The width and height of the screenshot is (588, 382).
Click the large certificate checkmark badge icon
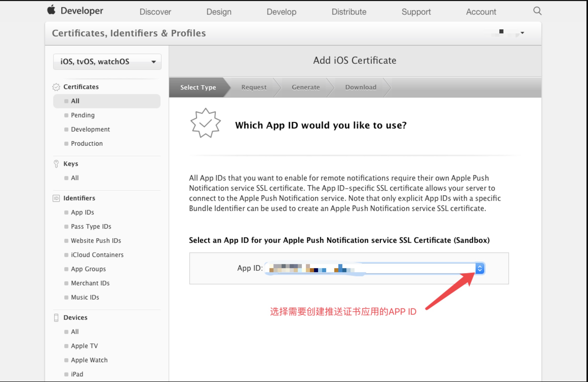pos(205,123)
